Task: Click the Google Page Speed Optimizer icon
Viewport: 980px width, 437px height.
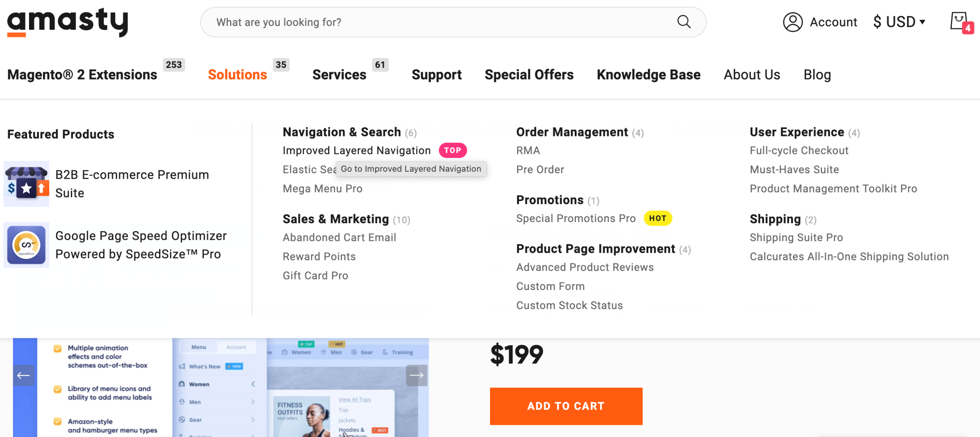Action: [26, 245]
